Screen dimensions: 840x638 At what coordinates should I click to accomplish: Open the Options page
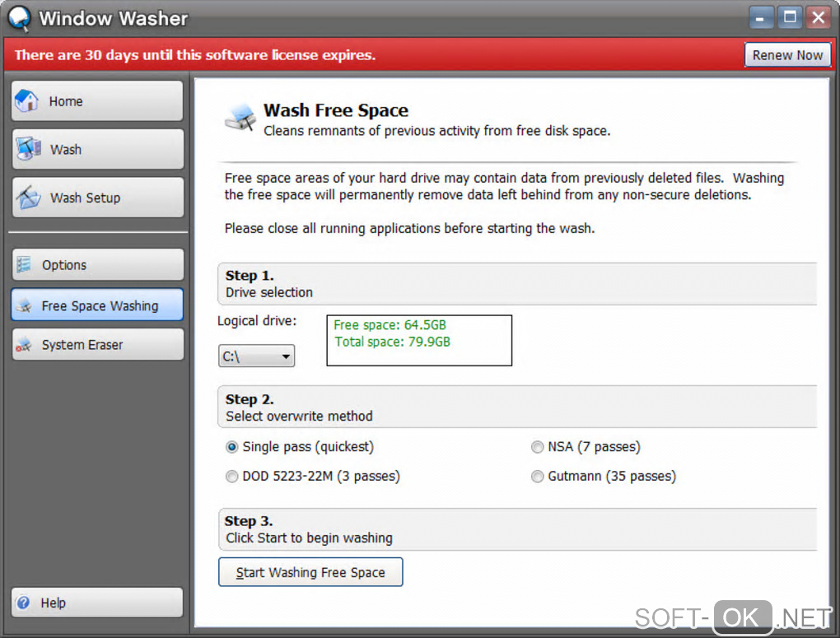click(97, 264)
